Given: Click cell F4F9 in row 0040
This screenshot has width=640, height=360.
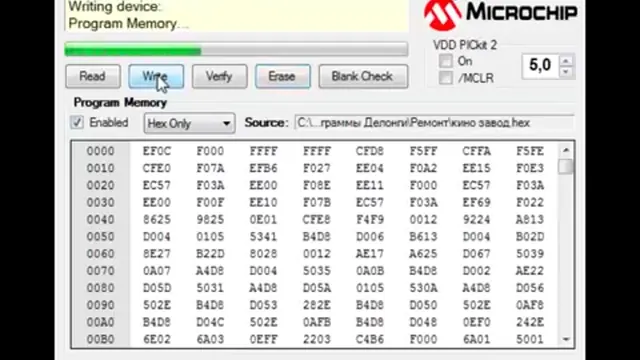Looking at the screenshot, I should tap(370, 220).
